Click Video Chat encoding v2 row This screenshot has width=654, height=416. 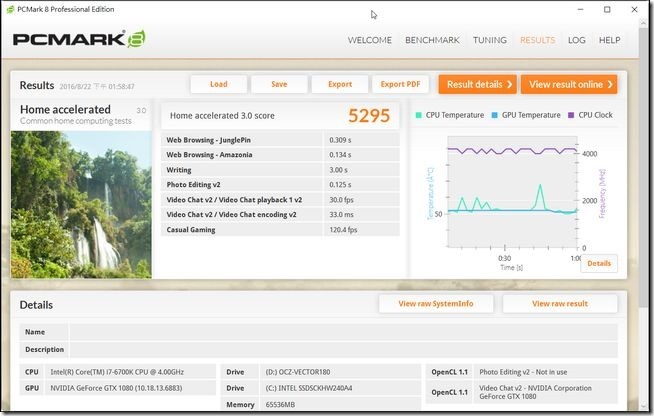point(280,214)
